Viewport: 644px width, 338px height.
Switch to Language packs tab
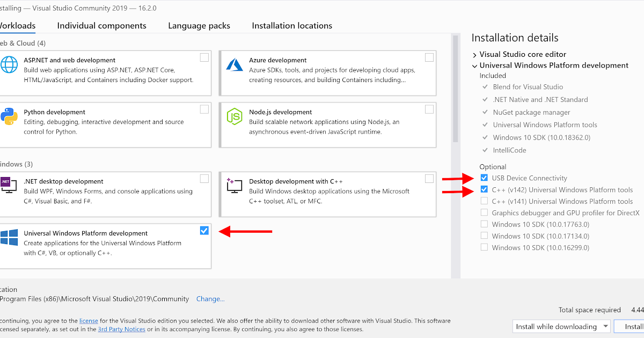[199, 26]
